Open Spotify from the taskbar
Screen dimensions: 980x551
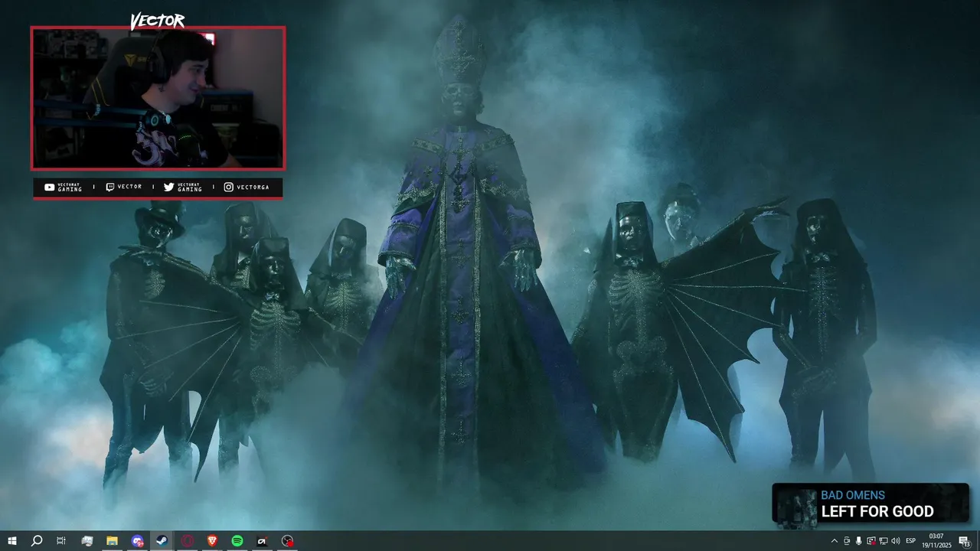click(237, 541)
